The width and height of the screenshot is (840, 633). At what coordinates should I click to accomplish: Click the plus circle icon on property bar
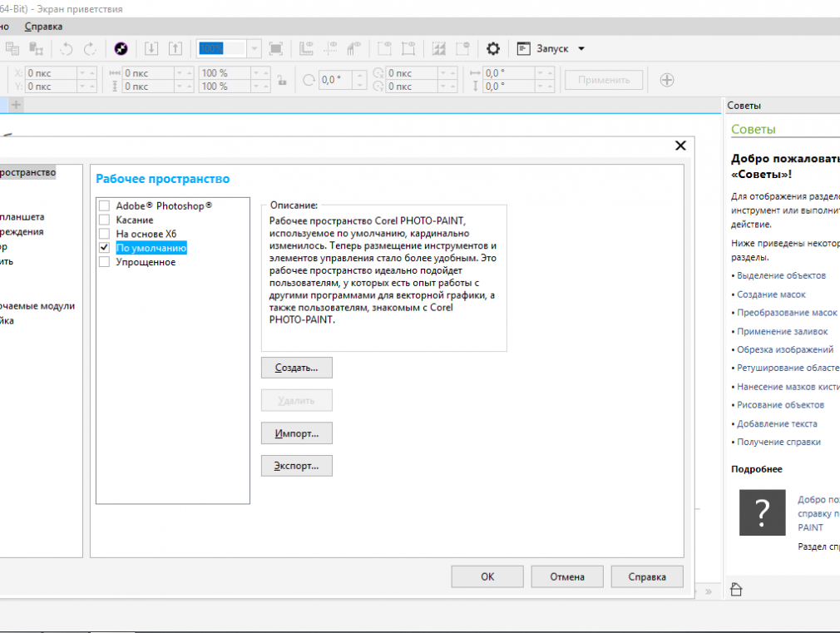[x=667, y=80]
